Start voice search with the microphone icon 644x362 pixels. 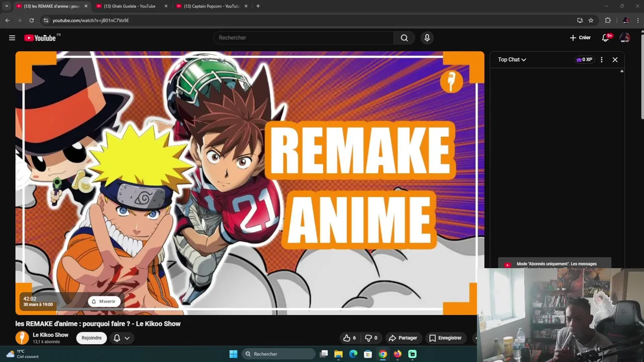(427, 38)
